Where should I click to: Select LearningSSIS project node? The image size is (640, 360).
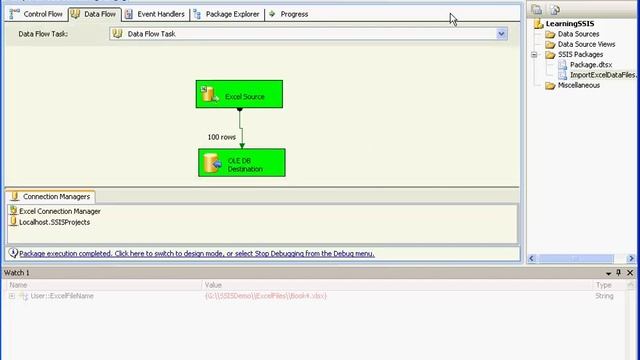pyautogui.click(x=570, y=24)
